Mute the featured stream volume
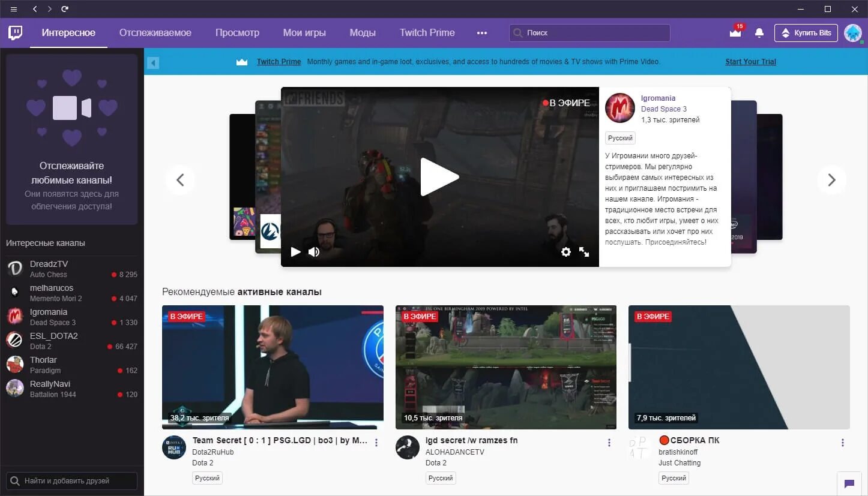868x496 pixels. pos(314,252)
